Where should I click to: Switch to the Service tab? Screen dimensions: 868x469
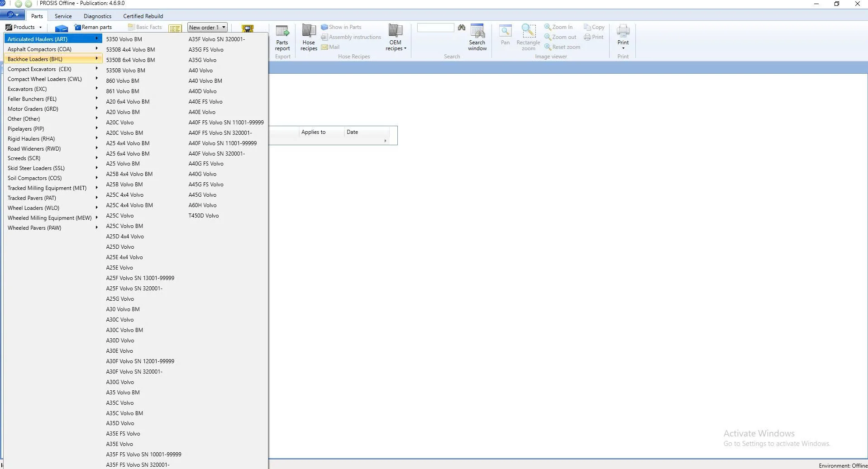click(x=63, y=16)
